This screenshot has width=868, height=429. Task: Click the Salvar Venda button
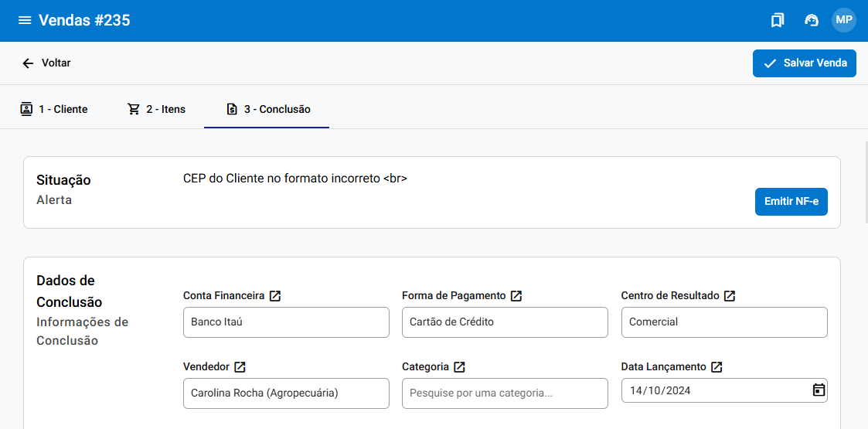[805, 63]
